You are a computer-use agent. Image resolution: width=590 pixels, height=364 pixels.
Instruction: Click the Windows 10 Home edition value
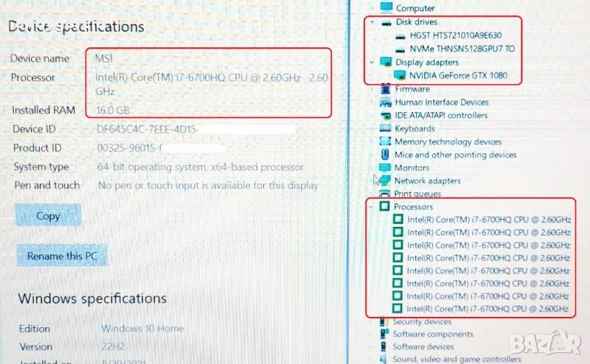(x=142, y=329)
